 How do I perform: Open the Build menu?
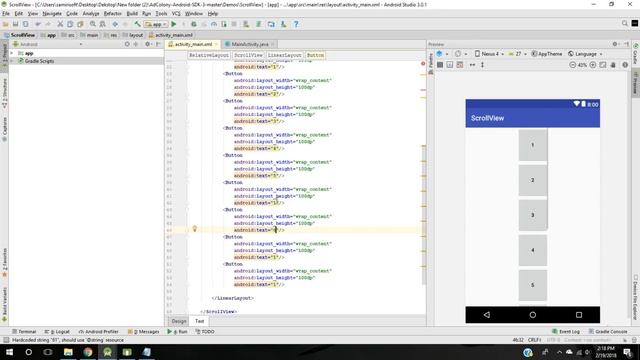(132, 13)
